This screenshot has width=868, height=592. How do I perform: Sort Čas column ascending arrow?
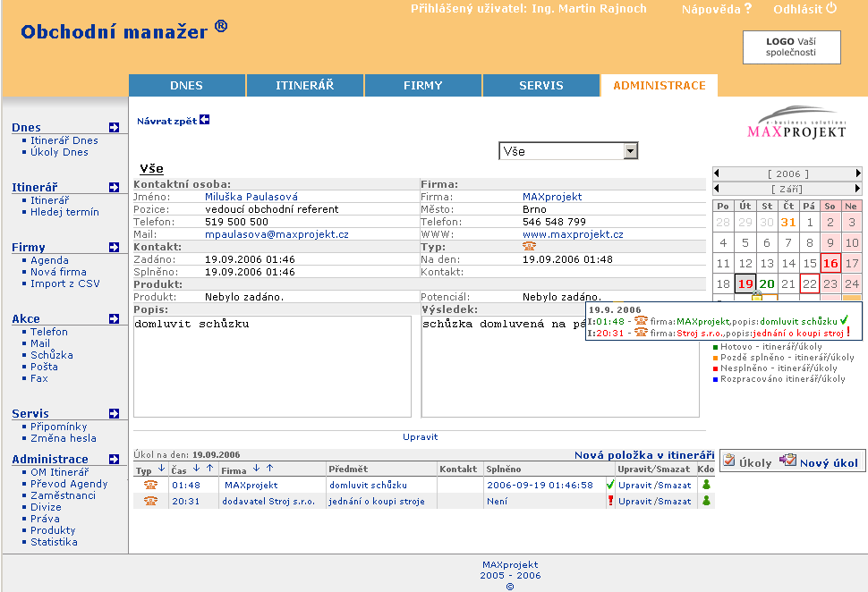pyautogui.click(x=209, y=468)
